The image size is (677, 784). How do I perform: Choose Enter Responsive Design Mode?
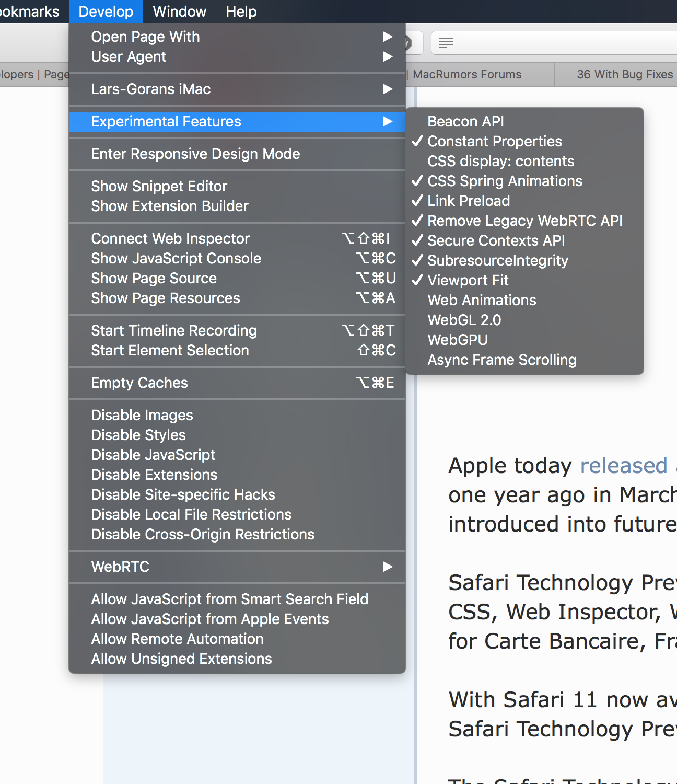237,154
